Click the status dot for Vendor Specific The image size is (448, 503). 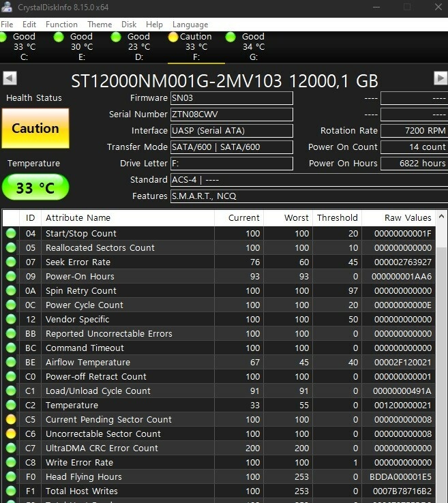click(11, 319)
